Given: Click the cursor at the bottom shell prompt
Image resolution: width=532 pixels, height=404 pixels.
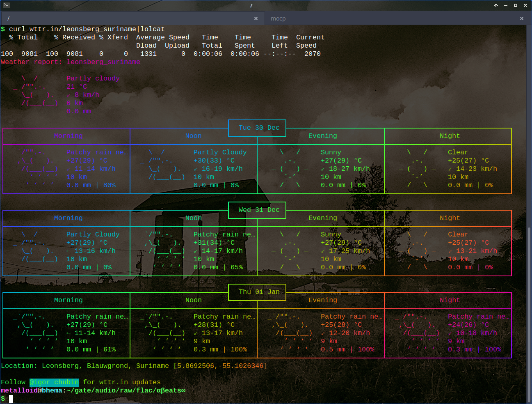Looking at the screenshot, I should tap(11, 399).
